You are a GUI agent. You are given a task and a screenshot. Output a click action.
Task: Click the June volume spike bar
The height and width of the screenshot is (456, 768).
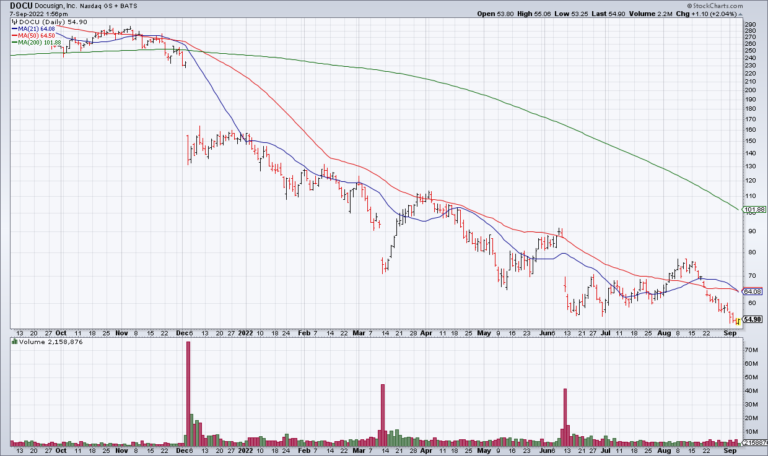point(565,417)
